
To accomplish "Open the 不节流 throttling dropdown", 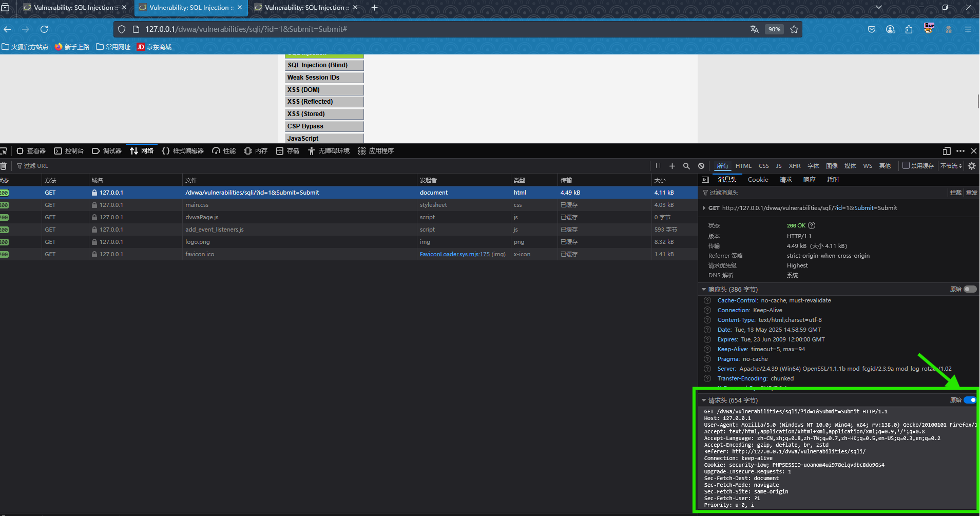I will (x=951, y=166).
